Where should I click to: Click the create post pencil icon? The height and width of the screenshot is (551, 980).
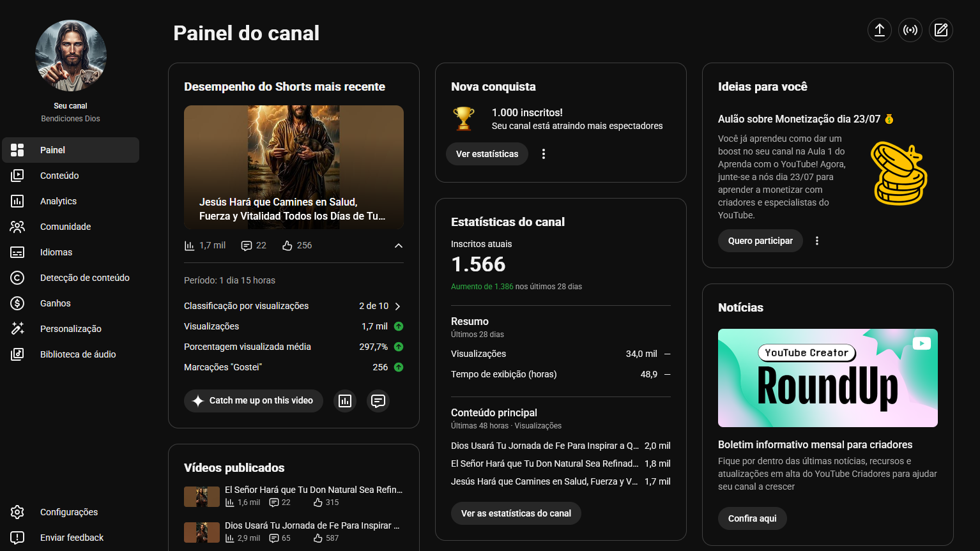point(941,30)
